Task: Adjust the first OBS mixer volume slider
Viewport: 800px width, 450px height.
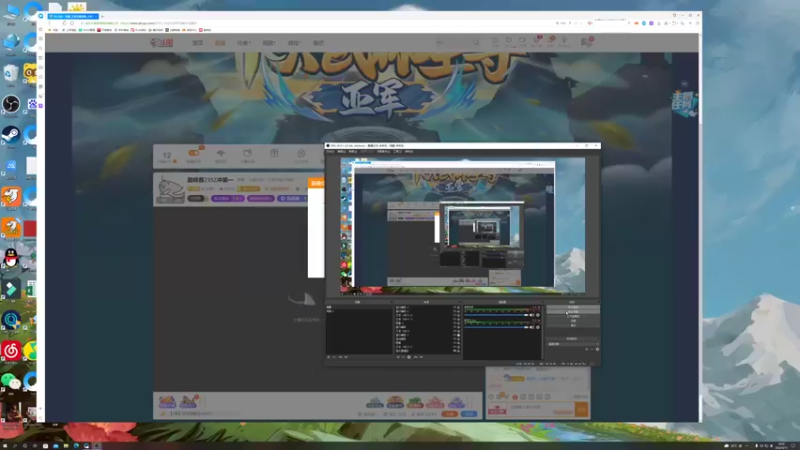Action: point(497,315)
